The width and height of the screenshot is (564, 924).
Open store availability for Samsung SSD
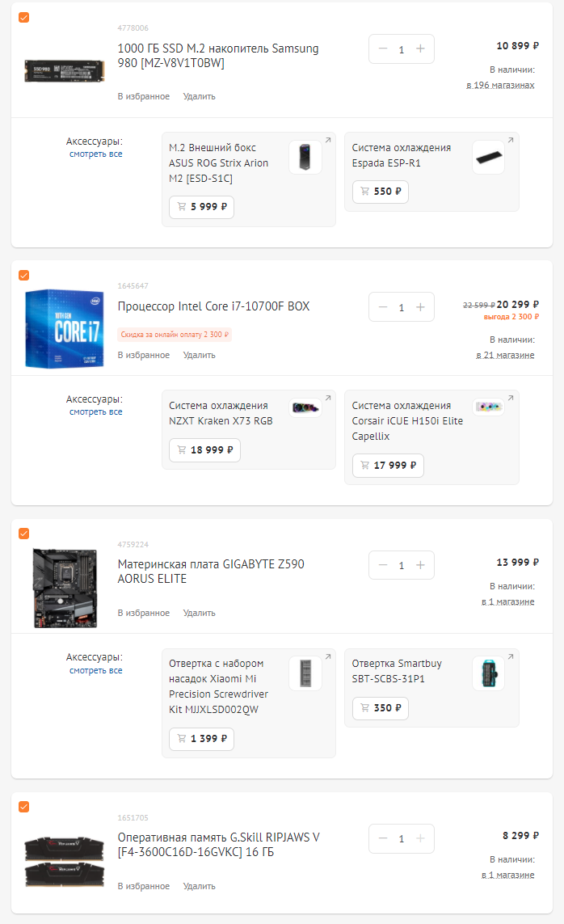tap(500, 85)
